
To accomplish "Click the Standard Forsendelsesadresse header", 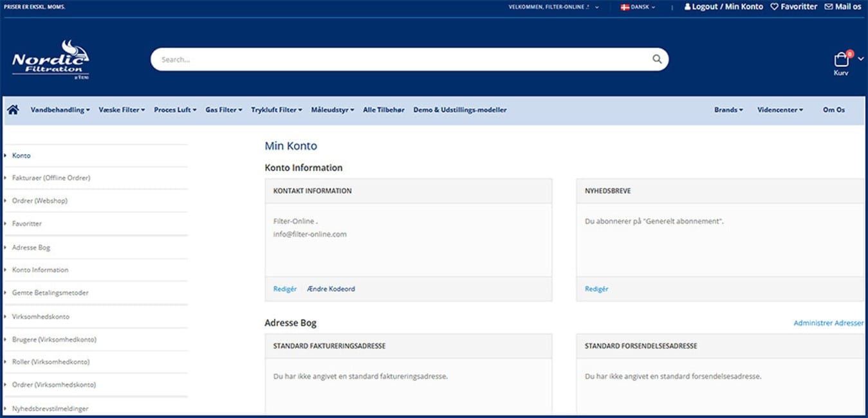I will click(x=641, y=346).
